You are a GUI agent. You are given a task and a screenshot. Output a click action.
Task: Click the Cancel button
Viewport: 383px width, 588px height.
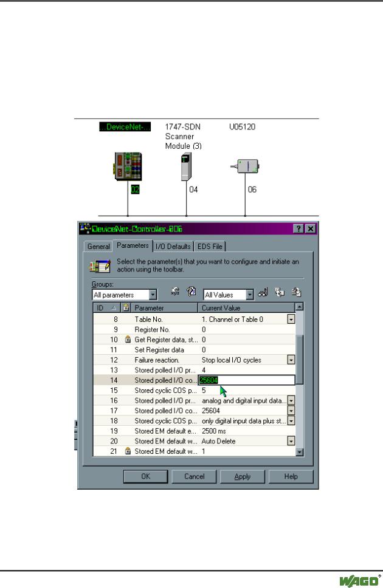pyautogui.click(x=194, y=476)
